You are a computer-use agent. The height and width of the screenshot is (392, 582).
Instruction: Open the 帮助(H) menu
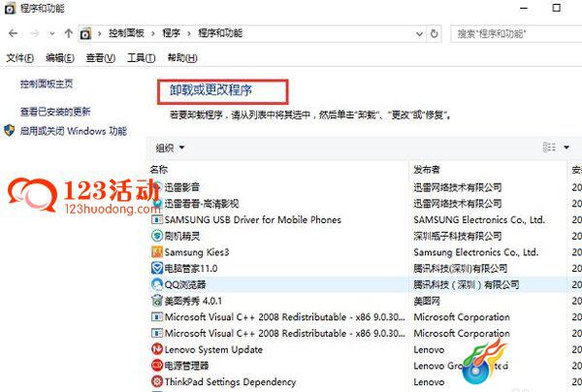point(182,58)
